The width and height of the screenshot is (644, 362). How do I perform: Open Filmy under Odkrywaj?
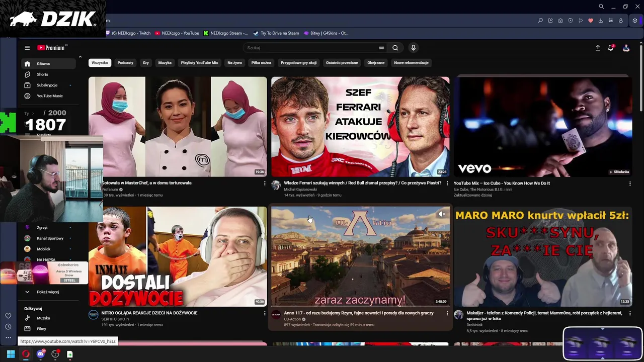[x=49, y=329]
